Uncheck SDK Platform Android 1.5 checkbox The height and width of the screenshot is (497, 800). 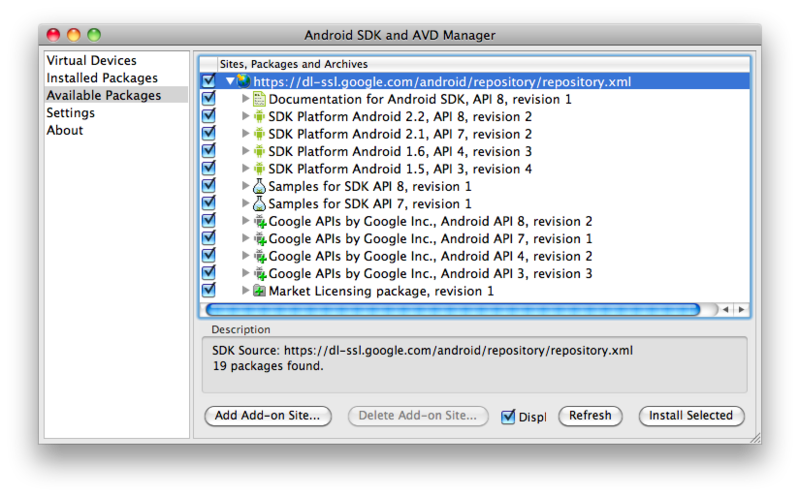pyautogui.click(x=209, y=167)
